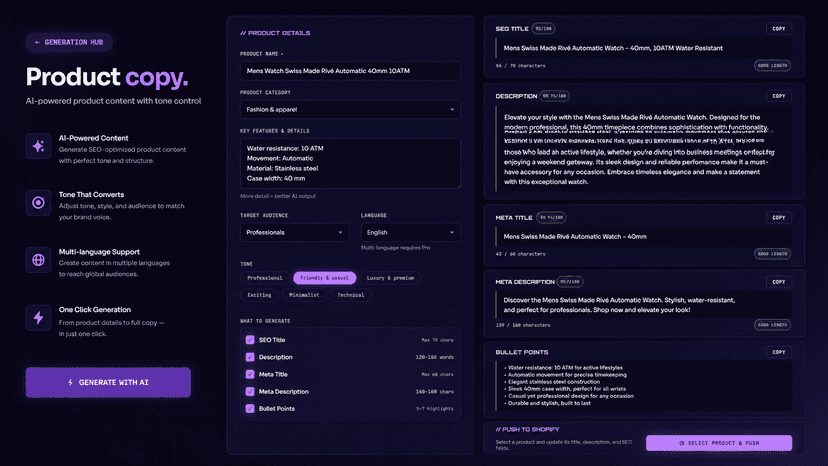This screenshot has height=466, width=828.
Task: Click '66 / 70 characters' counter
Action: click(521, 66)
